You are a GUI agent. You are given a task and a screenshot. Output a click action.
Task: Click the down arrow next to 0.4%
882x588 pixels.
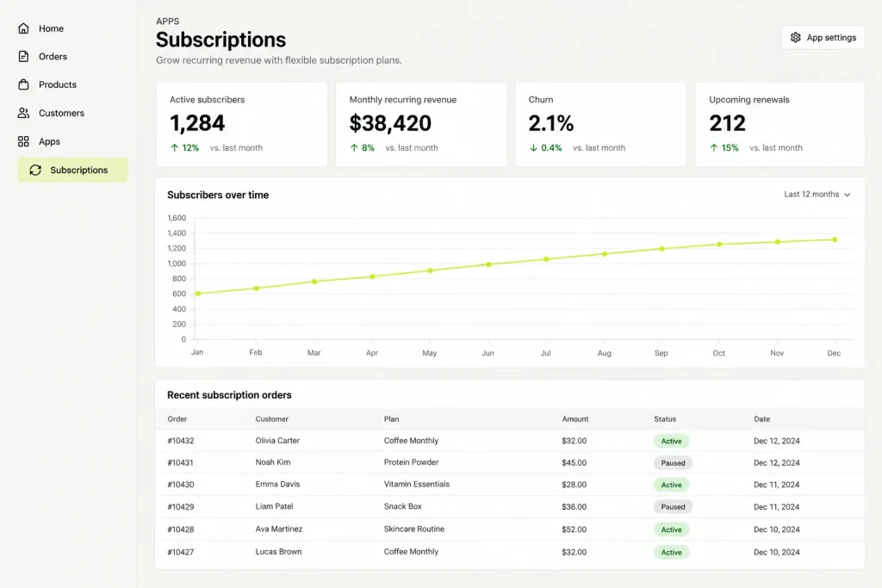[533, 148]
